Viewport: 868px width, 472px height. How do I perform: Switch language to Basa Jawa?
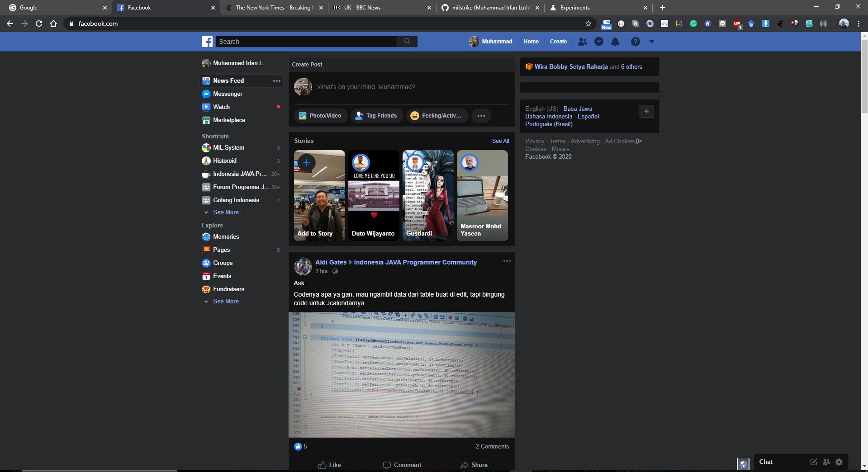[578, 109]
